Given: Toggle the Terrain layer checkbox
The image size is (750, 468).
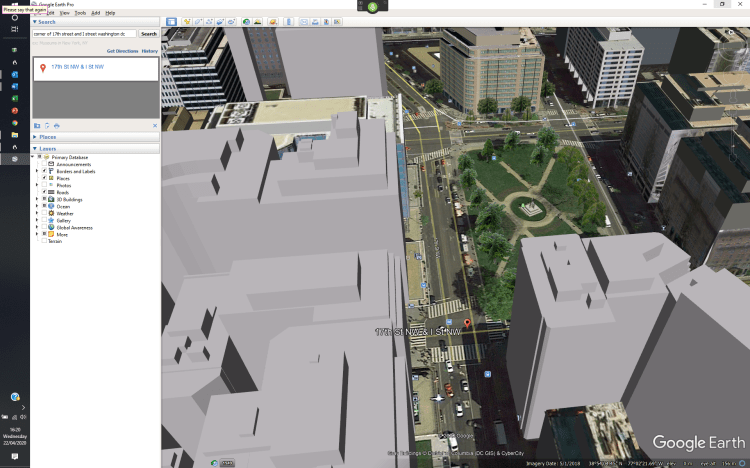Looking at the screenshot, I should pyautogui.click(x=44, y=241).
